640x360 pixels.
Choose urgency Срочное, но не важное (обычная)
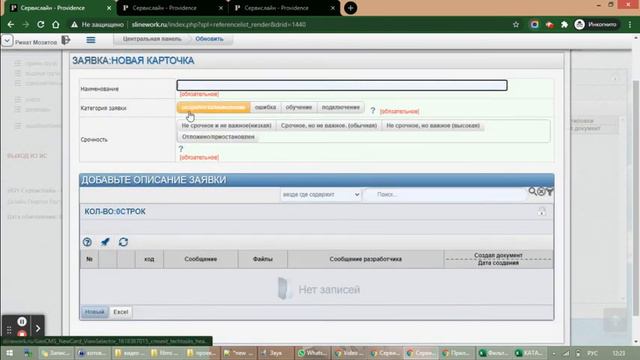pos(329,126)
